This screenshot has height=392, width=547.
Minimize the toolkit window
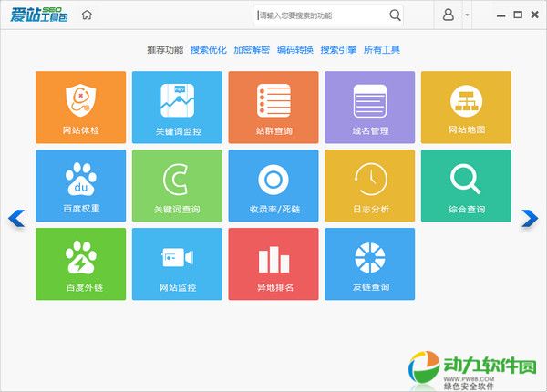click(501, 15)
